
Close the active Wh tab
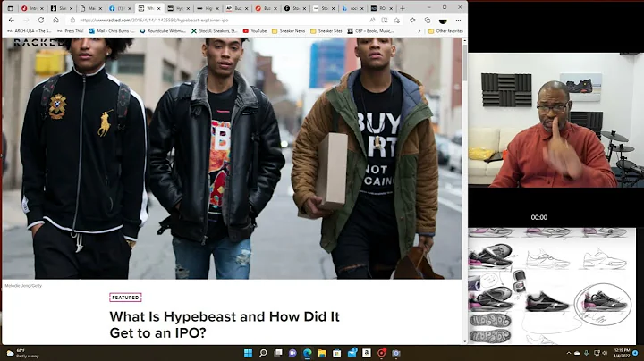point(159,8)
